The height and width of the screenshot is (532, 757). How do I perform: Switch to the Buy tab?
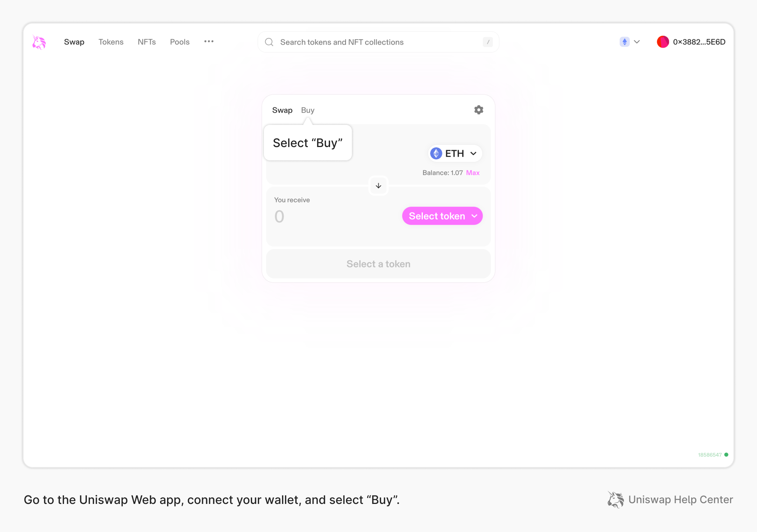click(x=307, y=110)
